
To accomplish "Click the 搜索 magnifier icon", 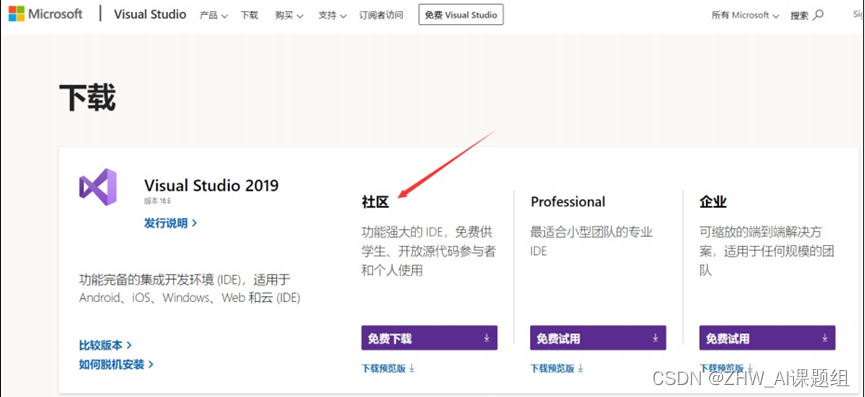I will [x=819, y=15].
